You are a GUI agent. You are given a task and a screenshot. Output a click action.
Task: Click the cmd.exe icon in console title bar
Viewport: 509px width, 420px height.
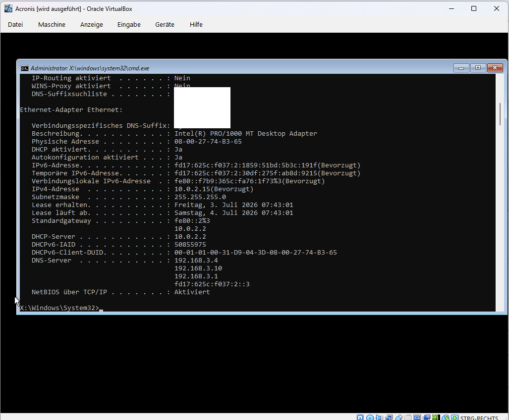click(24, 68)
